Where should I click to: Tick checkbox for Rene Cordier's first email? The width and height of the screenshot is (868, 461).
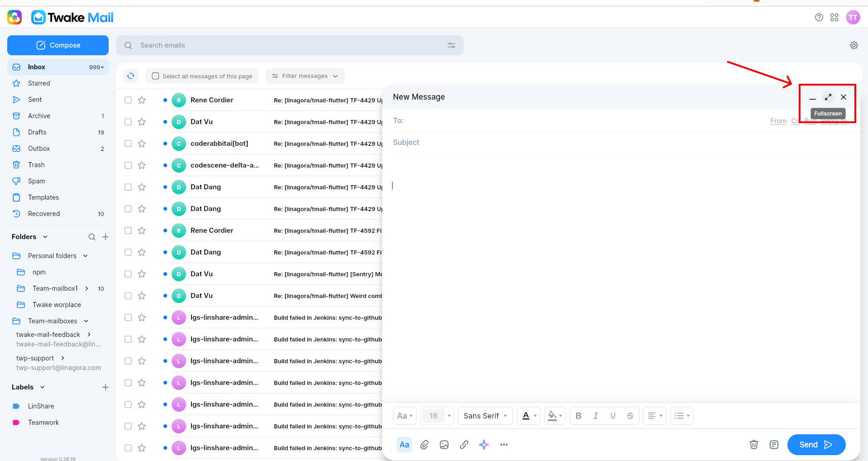[128, 100]
